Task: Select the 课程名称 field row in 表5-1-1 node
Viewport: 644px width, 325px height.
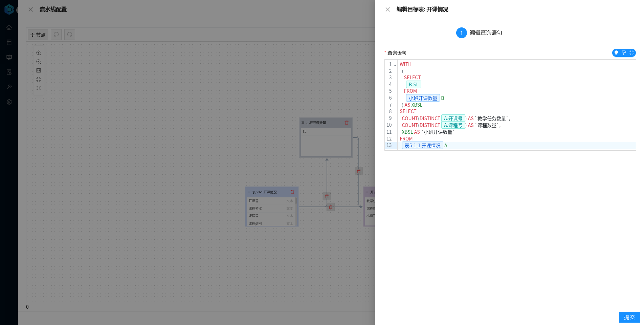Action: click(x=271, y=208)
